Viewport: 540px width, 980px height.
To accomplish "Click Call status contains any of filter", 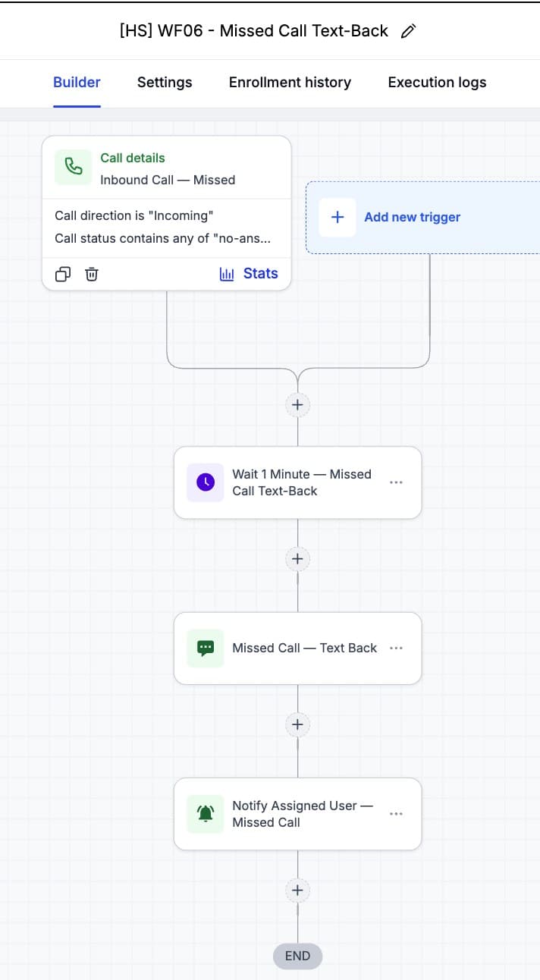I will (x=162, y=238).
